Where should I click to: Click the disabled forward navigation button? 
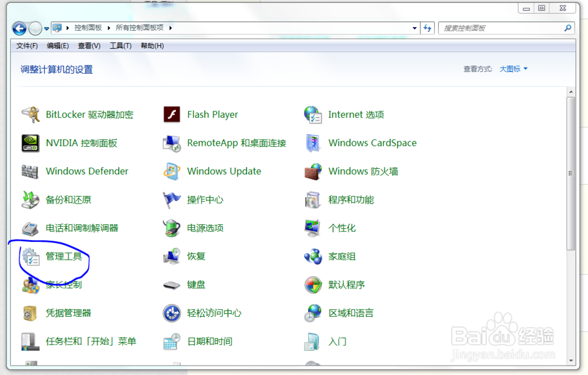coord(35,28)
